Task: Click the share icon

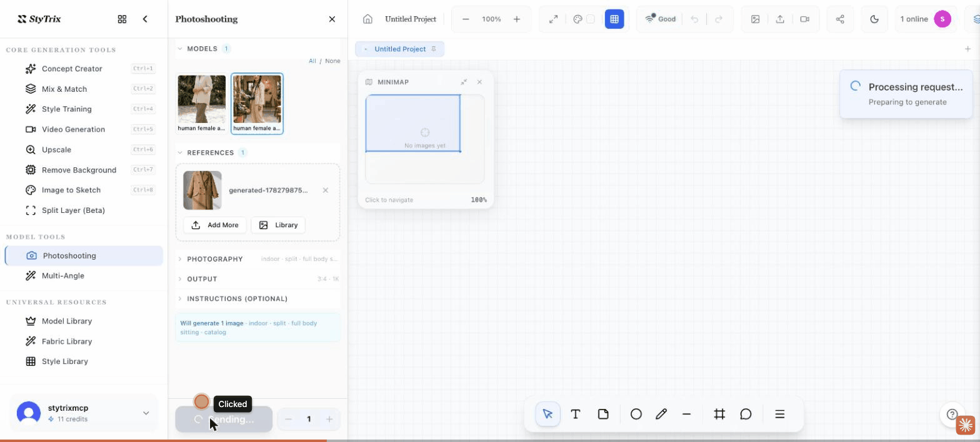Action: click(840, 19)
